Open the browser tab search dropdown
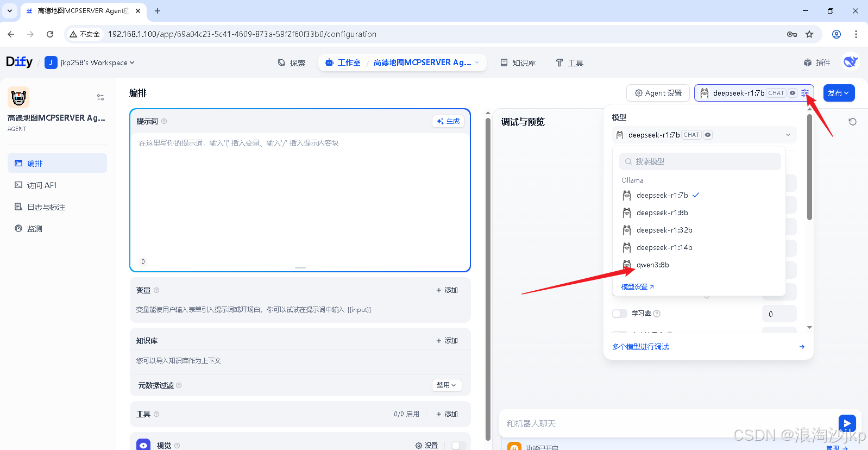868x450 pixels. [x=10, y=11]
